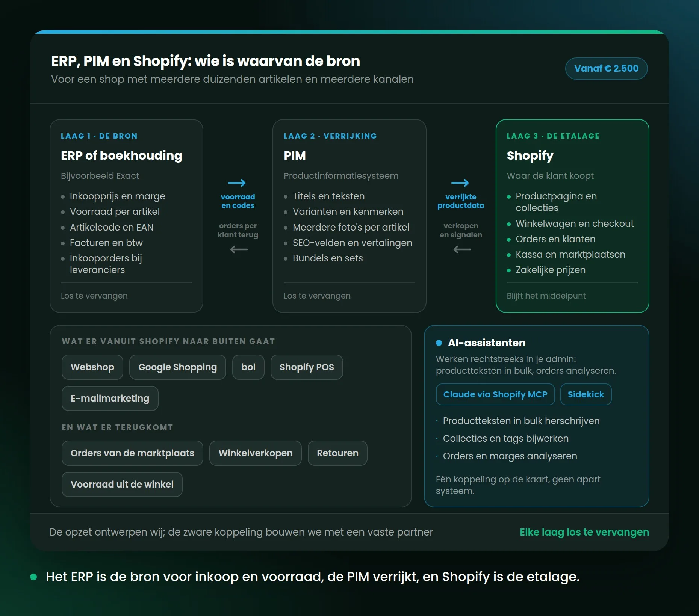The width and height of the screenshot is (699, 616).
Task: Click the 'ERP of boekhouding' heading
Action: [121, 156]
